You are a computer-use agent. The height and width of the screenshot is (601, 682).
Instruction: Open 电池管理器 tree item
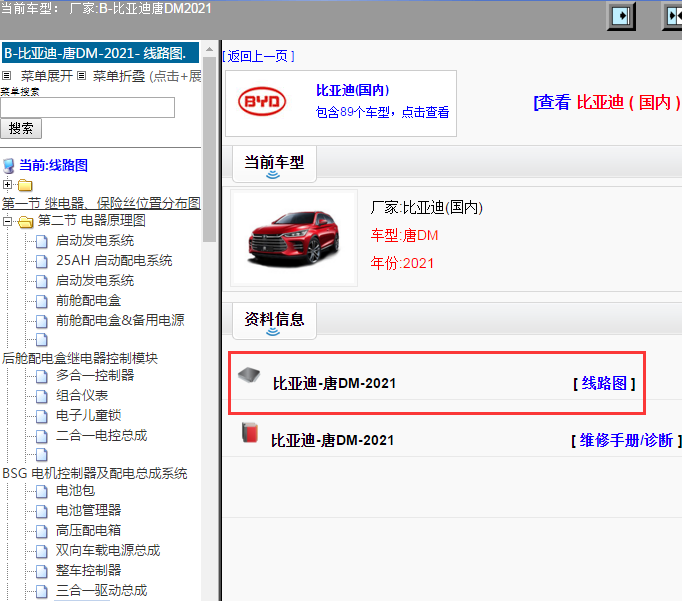[88, 510]
